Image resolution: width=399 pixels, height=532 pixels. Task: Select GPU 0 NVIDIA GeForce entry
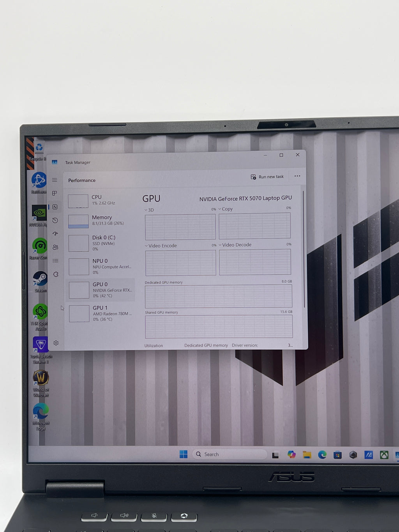[101, 290]
